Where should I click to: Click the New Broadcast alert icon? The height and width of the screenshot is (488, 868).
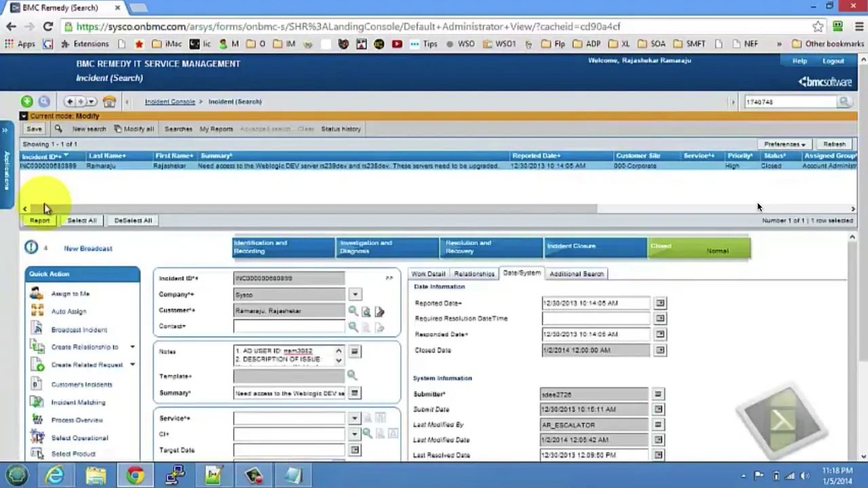point(31,247)
